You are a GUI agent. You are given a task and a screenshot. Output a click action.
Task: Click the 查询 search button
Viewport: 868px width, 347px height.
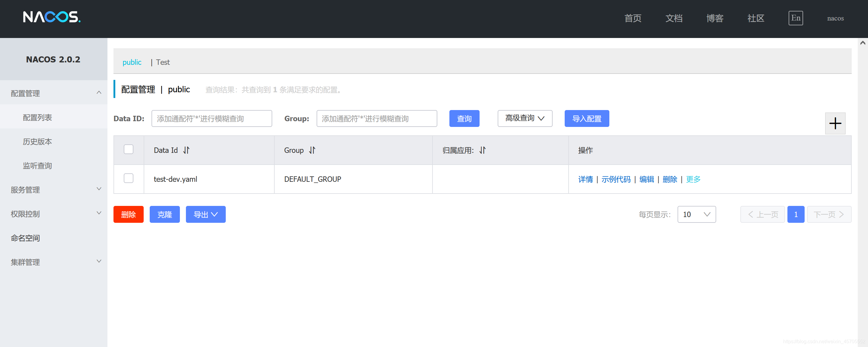464,118
